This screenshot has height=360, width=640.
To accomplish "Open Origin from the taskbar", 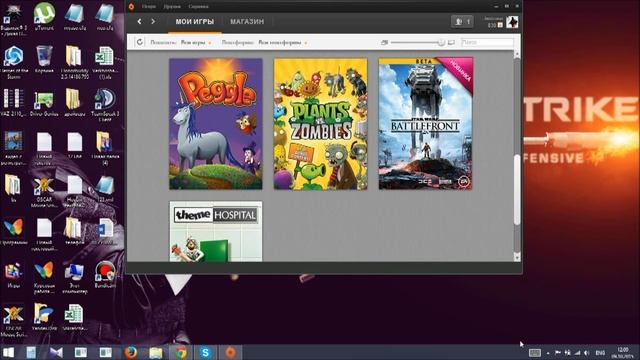I will [231, 352].
